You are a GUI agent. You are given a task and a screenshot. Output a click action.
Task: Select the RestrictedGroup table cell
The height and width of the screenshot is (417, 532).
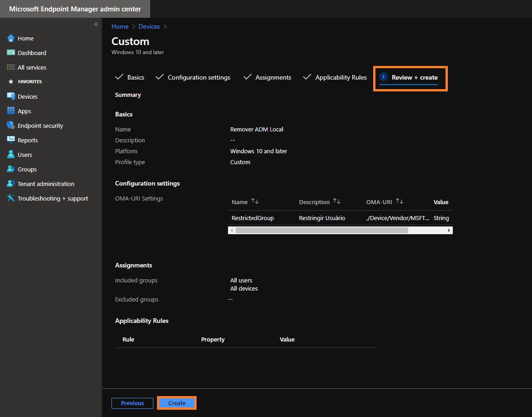click(253, 218)
